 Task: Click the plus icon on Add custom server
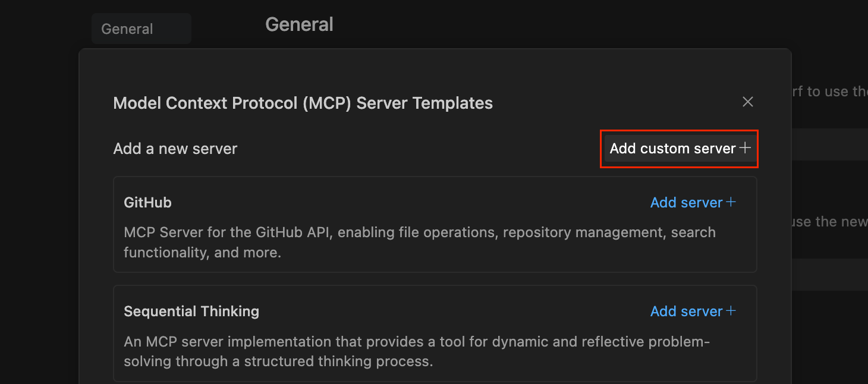[745, 149]
